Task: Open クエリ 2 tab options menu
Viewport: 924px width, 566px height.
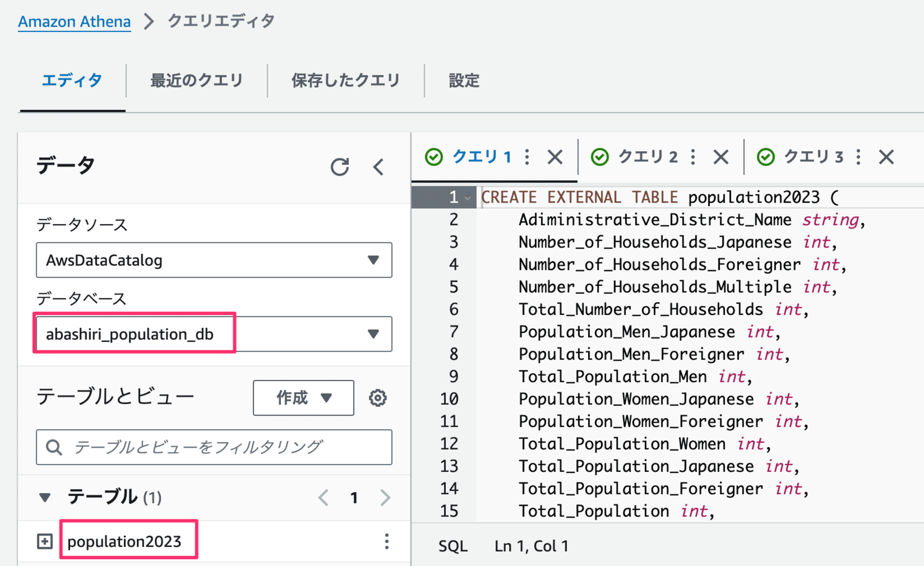Action: (693, 157)
